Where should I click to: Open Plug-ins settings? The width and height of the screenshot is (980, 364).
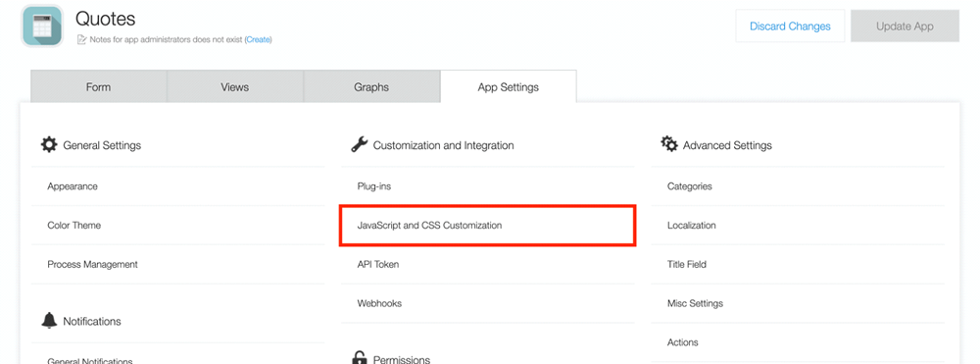pyautogui.click(x=488, y=186)
